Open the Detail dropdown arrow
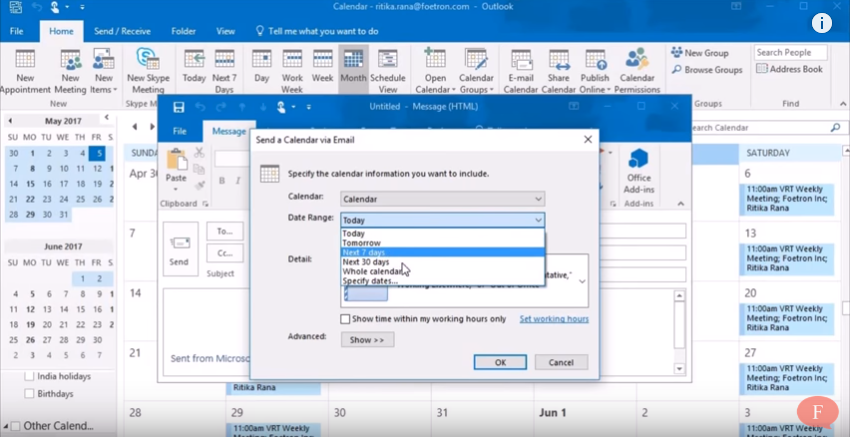 point(582,281)
